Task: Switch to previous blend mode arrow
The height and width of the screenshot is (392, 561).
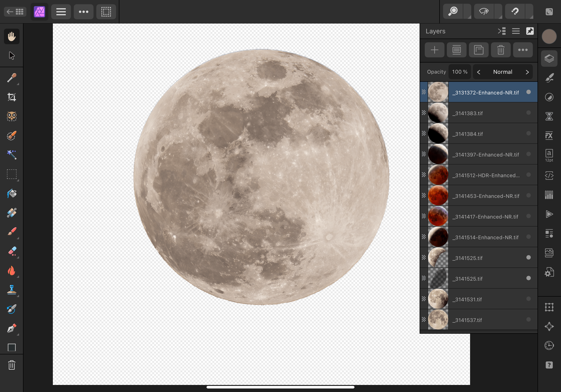Action: click(x=479, y=72)
